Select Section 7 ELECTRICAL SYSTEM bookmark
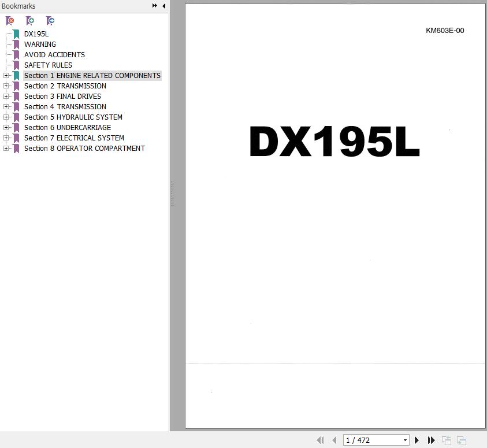This screenshot has height=448, width=487. (x=74, y=138)
